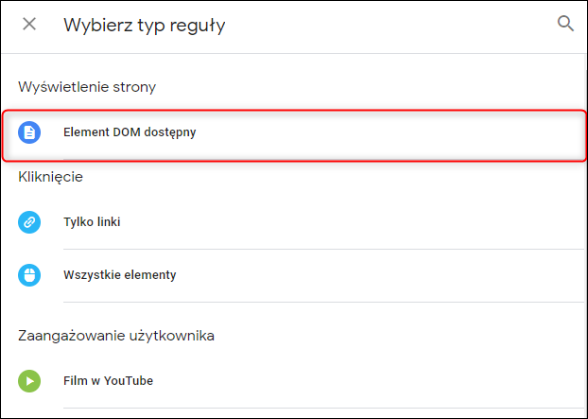Click the Kliknięcie section heading

point(51,177)
